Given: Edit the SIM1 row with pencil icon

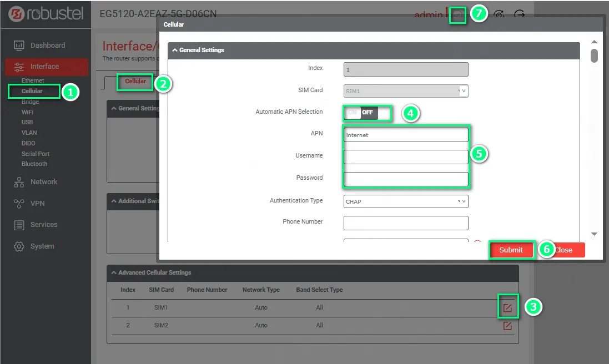Looking at the screenshot, I should click(507, 307).
